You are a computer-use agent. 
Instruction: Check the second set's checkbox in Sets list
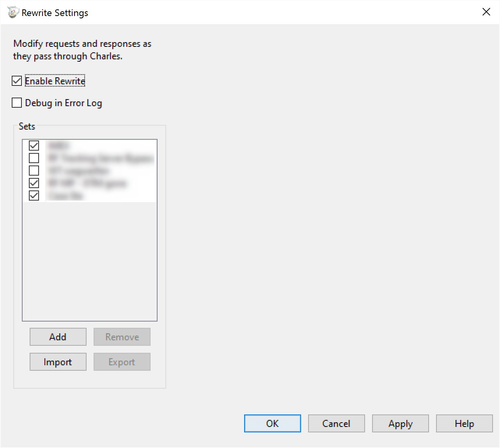pos(34,158)
